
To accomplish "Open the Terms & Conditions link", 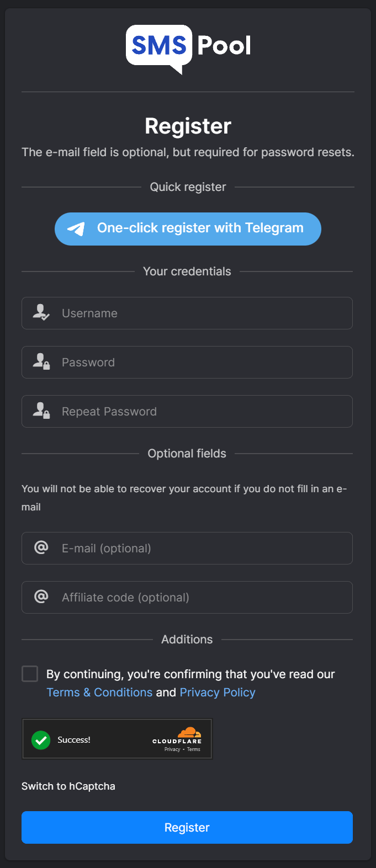I will pyautogui.click(x=99, y=692).
